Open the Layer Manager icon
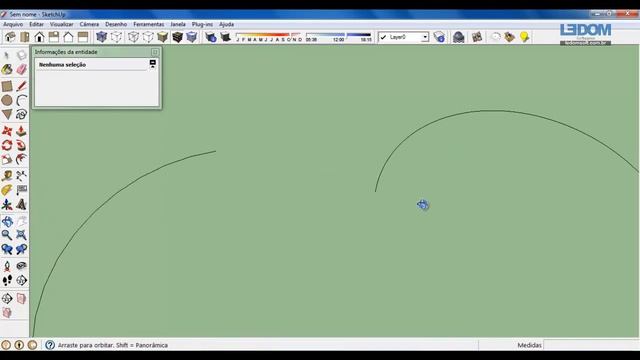 coord(439,37)
